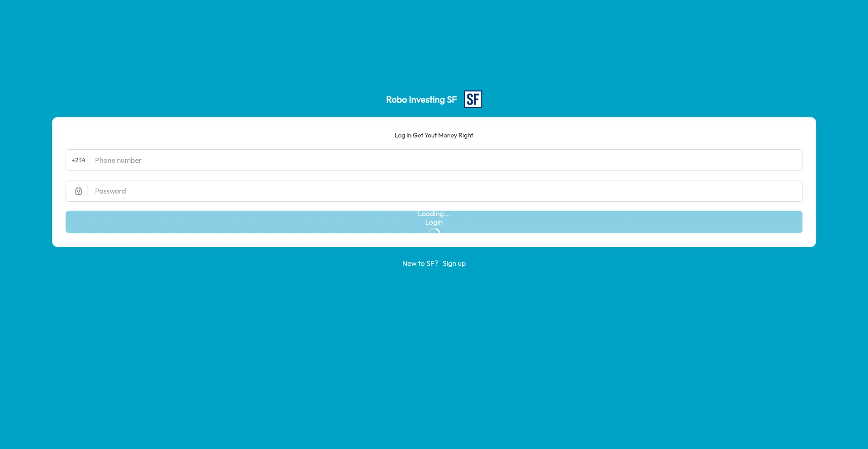The width and height of the screenshot is (868, 449).
Task: Click the padlock icon in password field
Action: point(79,191)
